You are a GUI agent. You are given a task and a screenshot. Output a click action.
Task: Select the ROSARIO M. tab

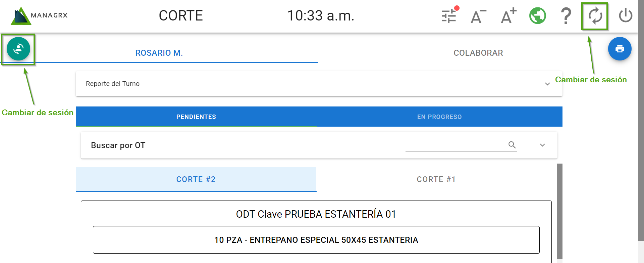point(159,53)
